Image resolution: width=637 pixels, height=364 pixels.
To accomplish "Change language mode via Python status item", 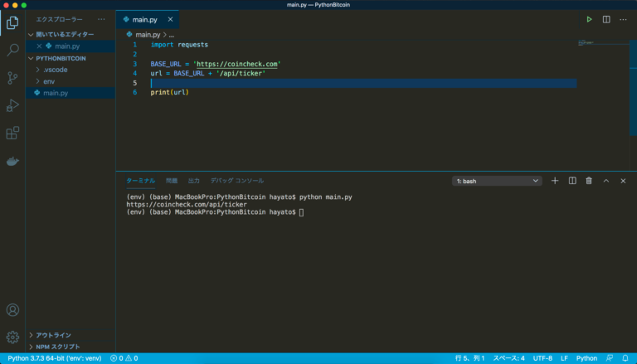I will coord(586,358).
